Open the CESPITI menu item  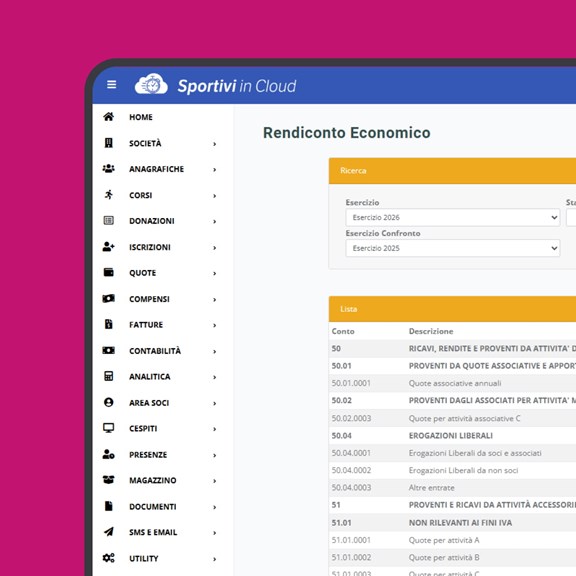[x=143, y=429]
